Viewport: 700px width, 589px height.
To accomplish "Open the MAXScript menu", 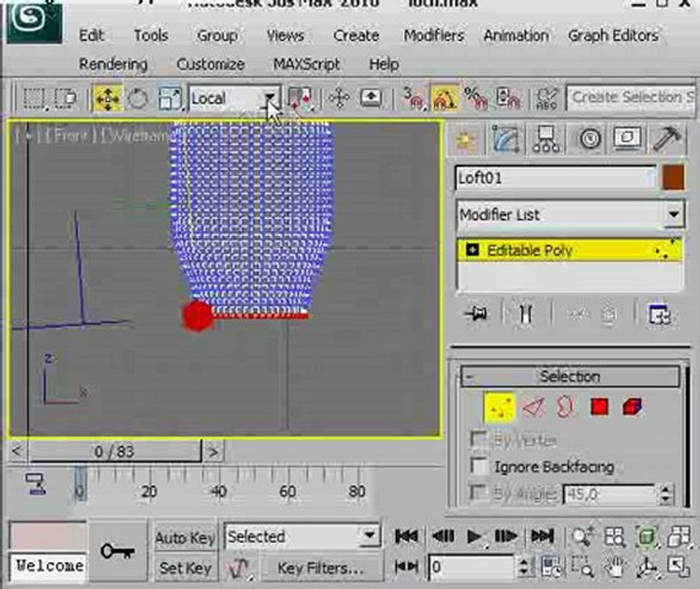I will (307, 65).
